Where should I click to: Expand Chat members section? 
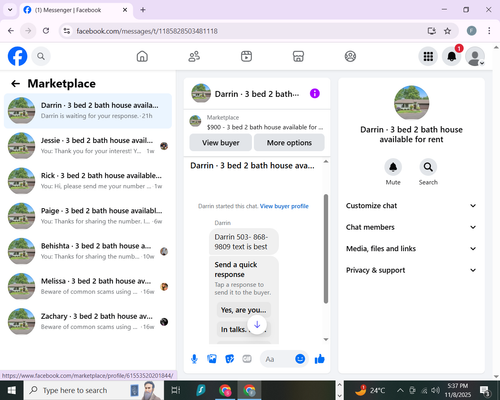(x=411, y=227)
